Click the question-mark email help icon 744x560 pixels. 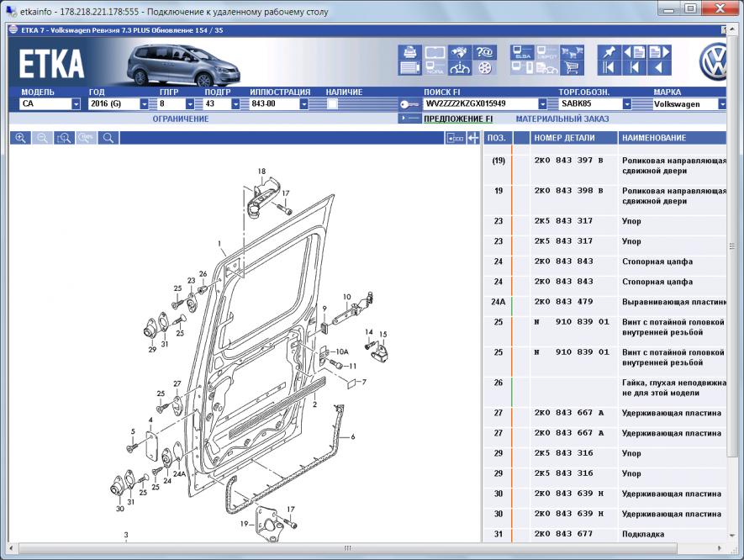click(484, 52)
